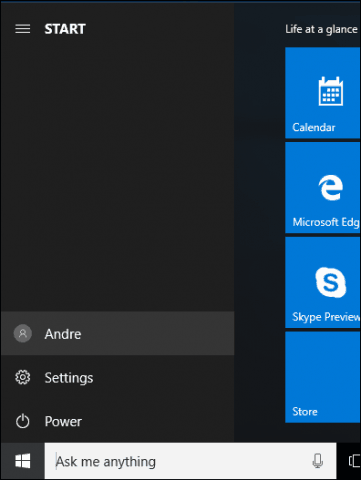Click the Calendar tile label
This screenshot has height=480, width=361.
coord(314,127)
